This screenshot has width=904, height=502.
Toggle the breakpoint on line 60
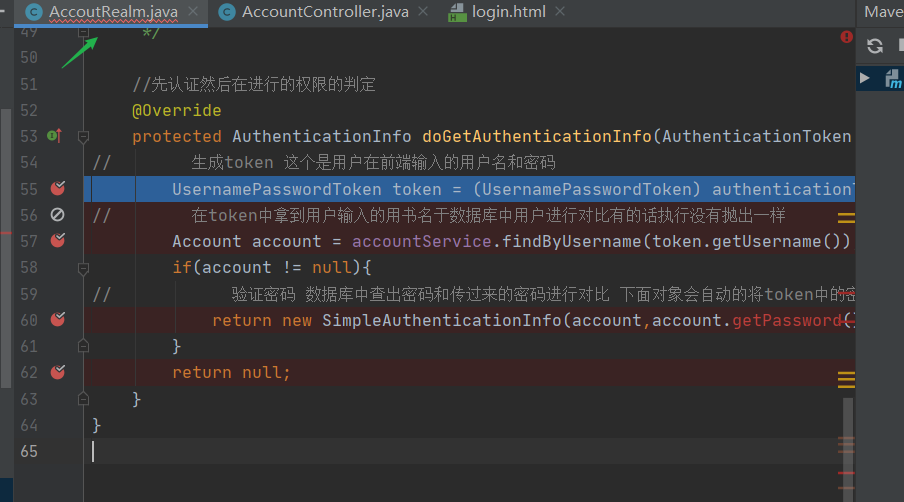pos(58,319)
